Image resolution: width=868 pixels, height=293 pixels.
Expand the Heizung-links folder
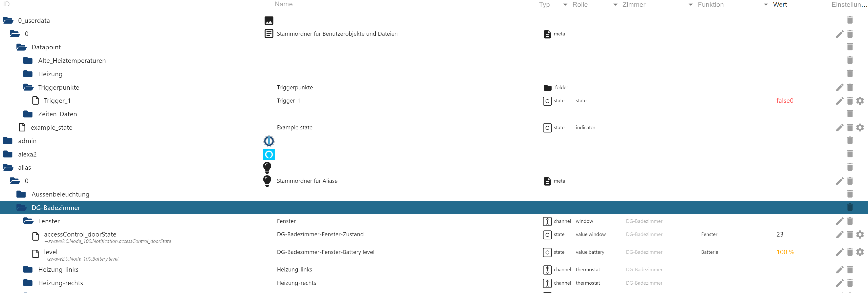click(x=28, y=269)
